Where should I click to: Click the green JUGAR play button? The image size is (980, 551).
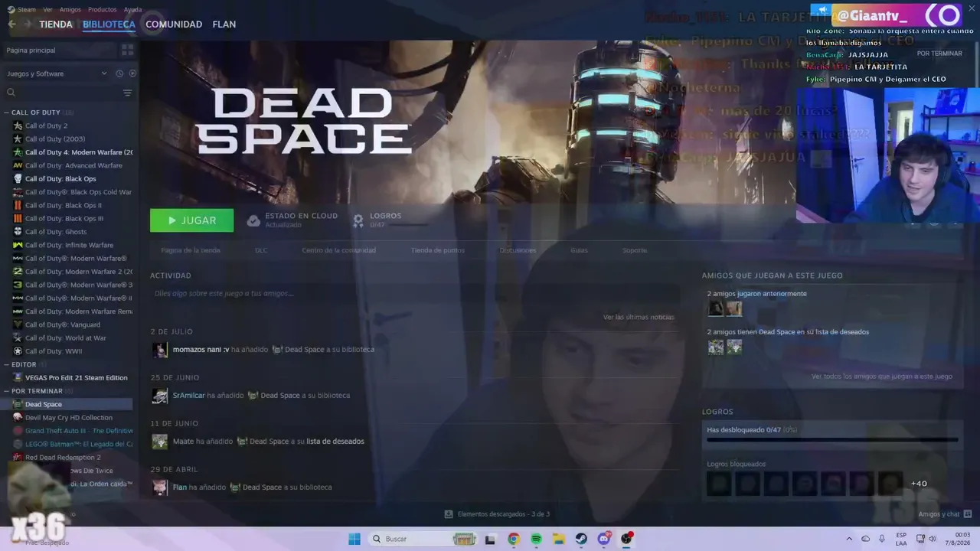tap(191, 220)
